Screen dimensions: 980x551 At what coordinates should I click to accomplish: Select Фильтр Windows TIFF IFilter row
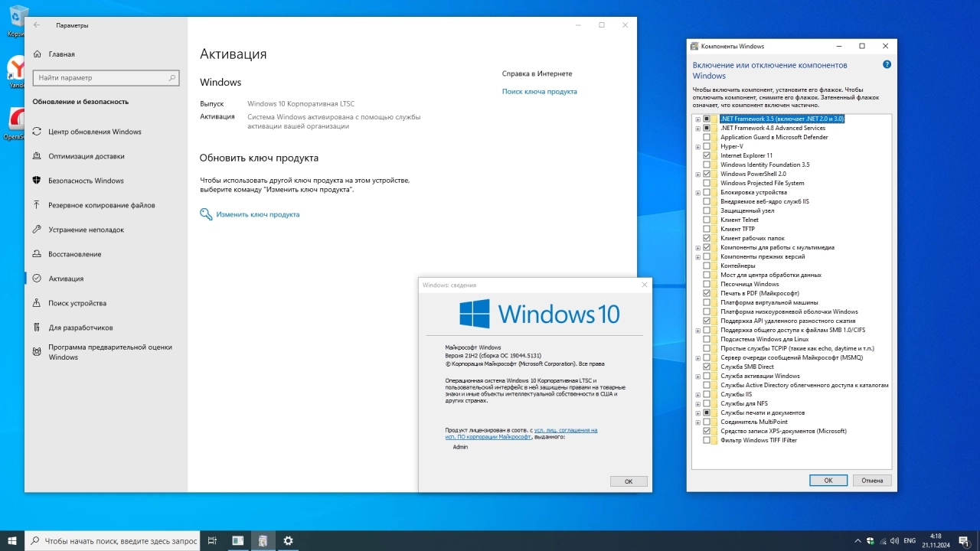click(x=759, y=440)
